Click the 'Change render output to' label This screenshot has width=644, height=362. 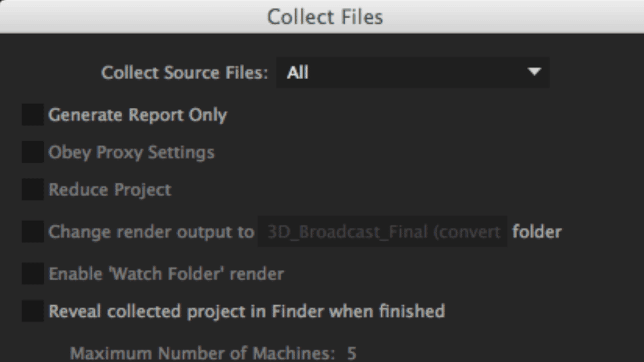pos(151,231)
